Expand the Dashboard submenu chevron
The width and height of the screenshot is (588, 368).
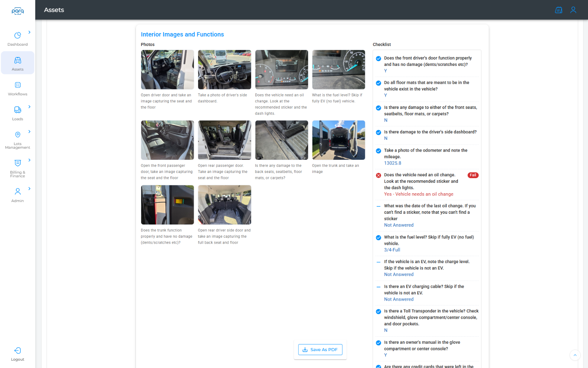[29, 32]
